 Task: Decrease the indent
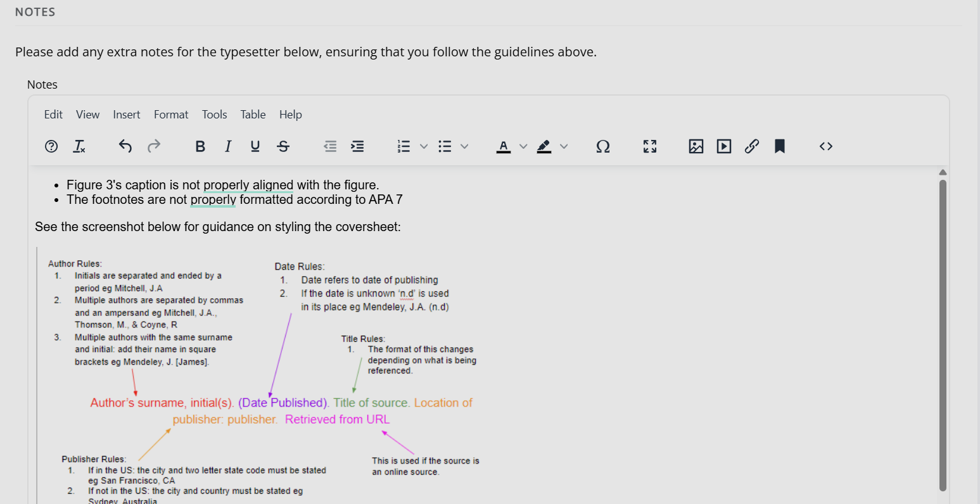point(330,146)
